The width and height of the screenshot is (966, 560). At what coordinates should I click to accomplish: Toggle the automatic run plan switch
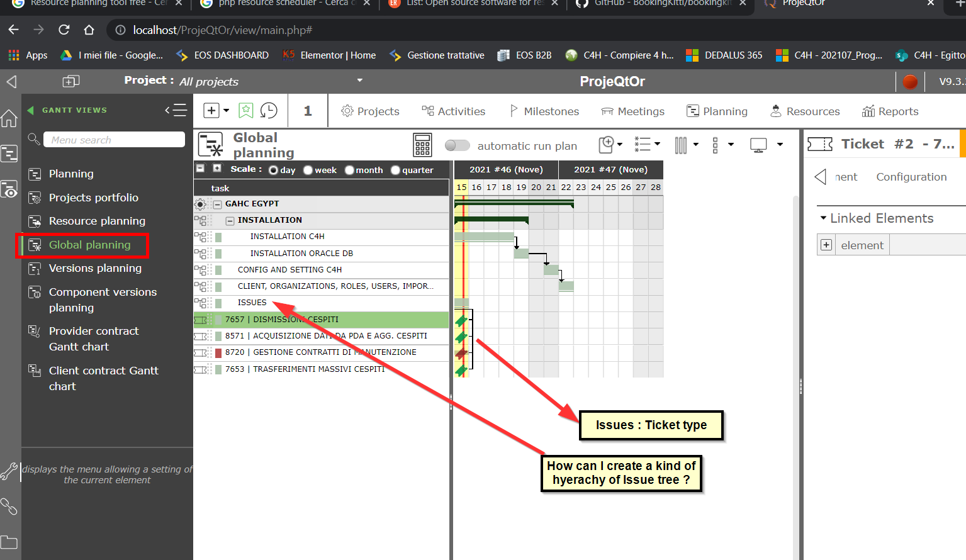point(457,145)
